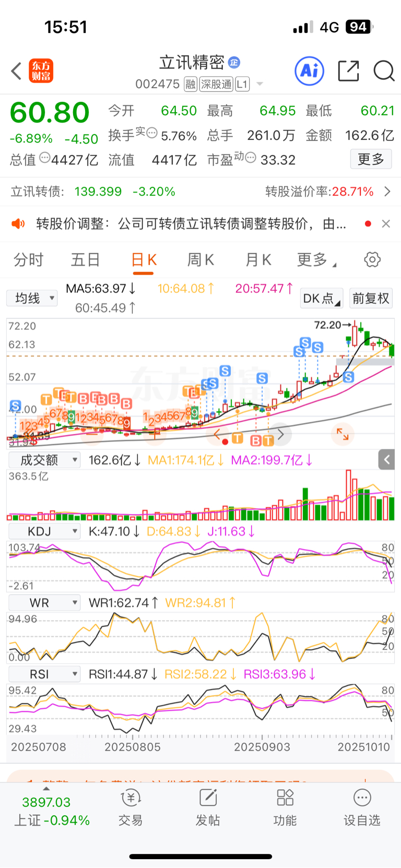This screenshot has width=401, height=868.
Task: Open the 发帖 post icon
Action: 208,807
